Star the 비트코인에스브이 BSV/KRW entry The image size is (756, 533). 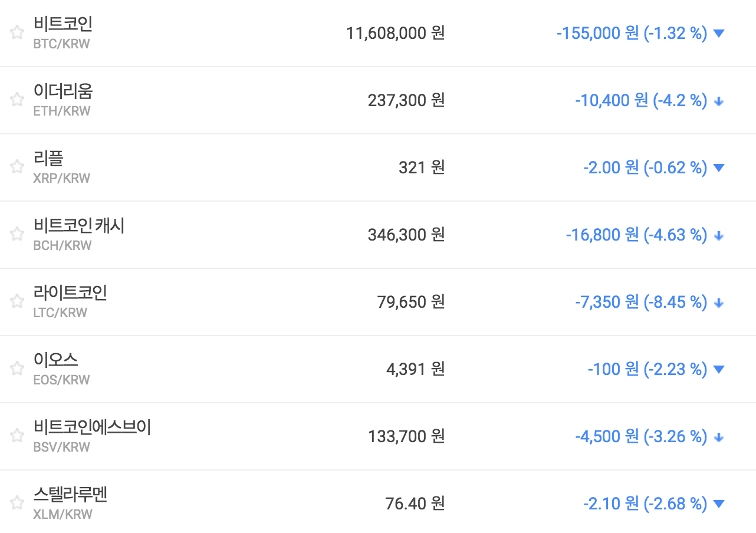(x=17, y=436)
